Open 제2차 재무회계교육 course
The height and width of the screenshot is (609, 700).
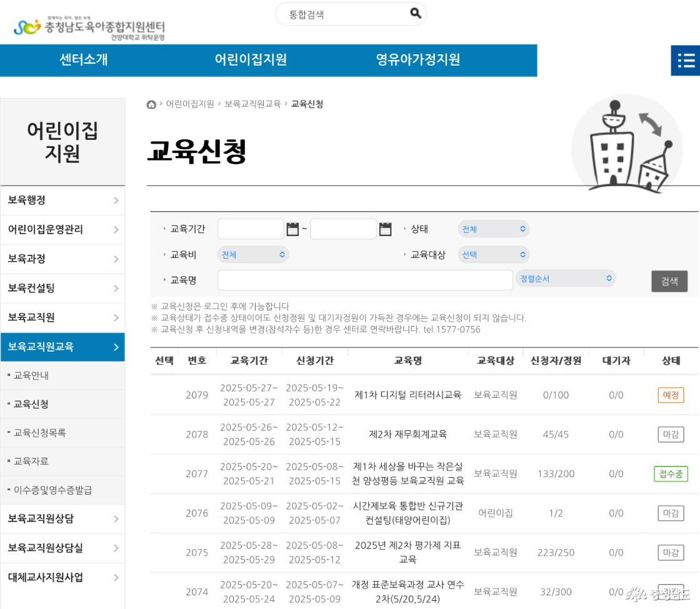[x=407, y=434]
